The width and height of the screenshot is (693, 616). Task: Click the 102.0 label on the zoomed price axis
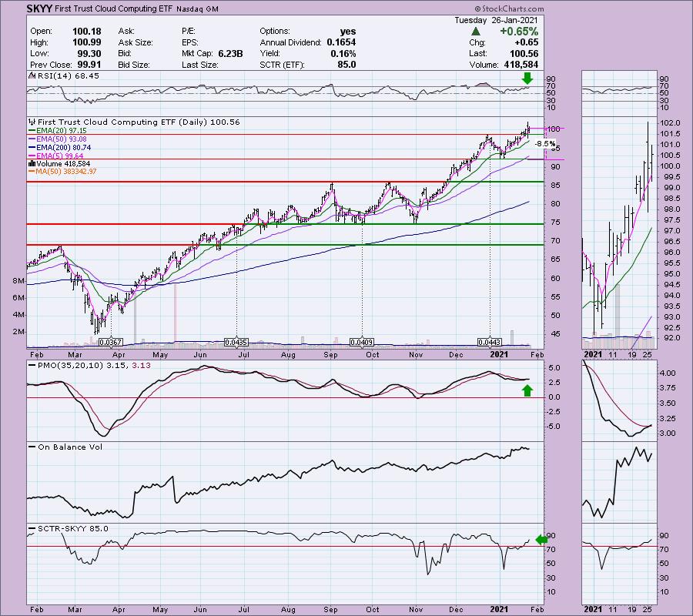tap(671, 123)
